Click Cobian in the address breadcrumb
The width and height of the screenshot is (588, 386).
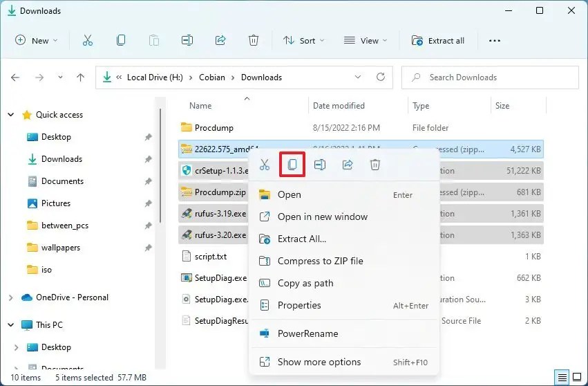click(212, 77)
